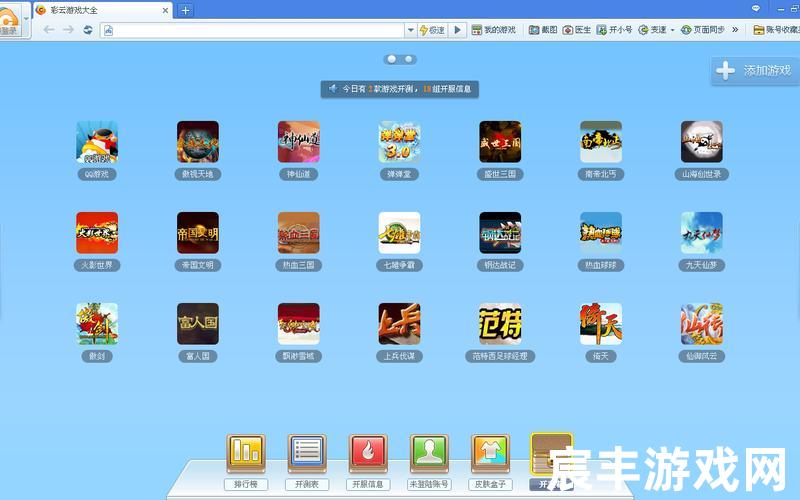The height and width of the screenshot is (500, 800).
Task: Launch the 钢达战记 game icon
Action: tap(500, 233)
